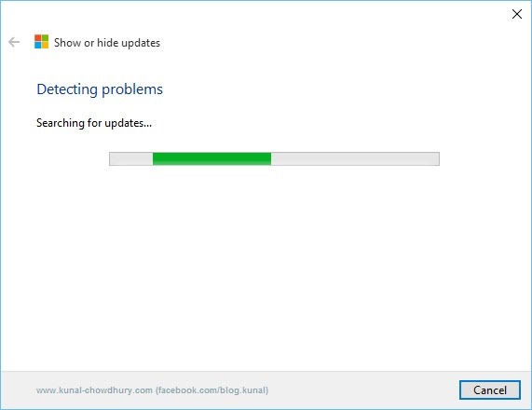Close the troubleshooter with the X icon
The width and height of the screenshot is (532, 410).
point(517,14)
